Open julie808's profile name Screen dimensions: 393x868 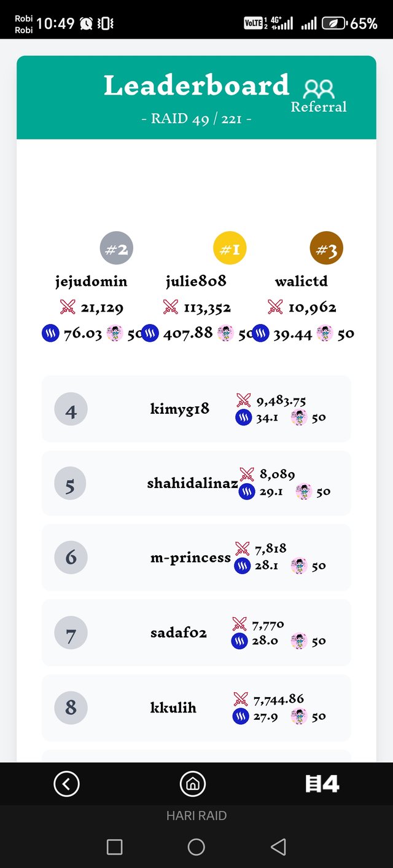196,281
